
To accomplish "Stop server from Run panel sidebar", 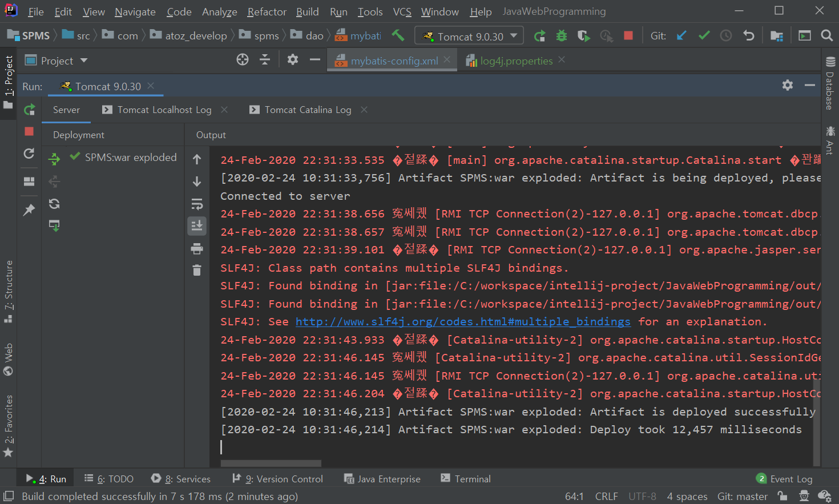I will [x=29, y=131].
